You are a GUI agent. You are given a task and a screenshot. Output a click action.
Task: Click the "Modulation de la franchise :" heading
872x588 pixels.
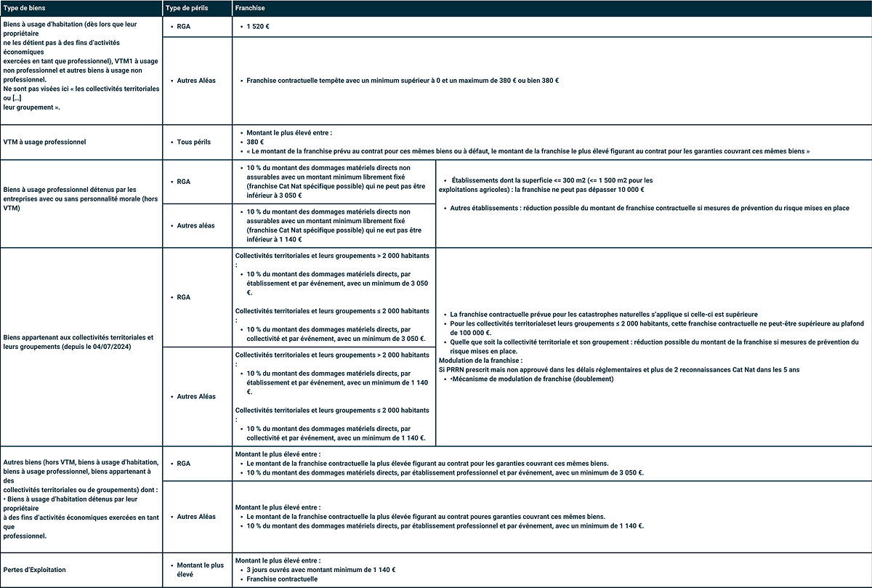[480, 361]
